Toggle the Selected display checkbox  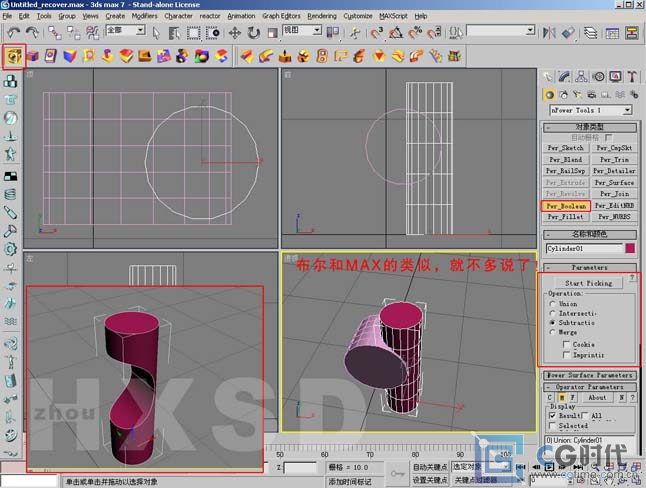(x=553, y=426)
